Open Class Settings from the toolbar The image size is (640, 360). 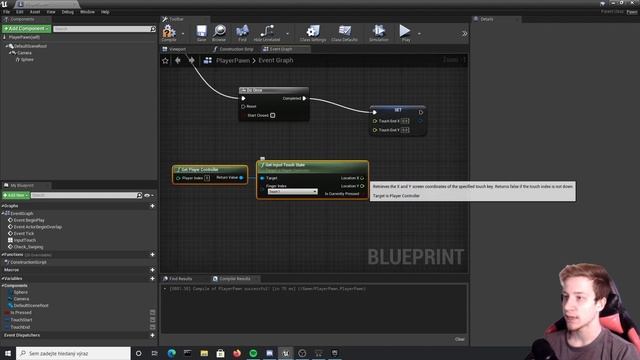click(x=313, y=33)
